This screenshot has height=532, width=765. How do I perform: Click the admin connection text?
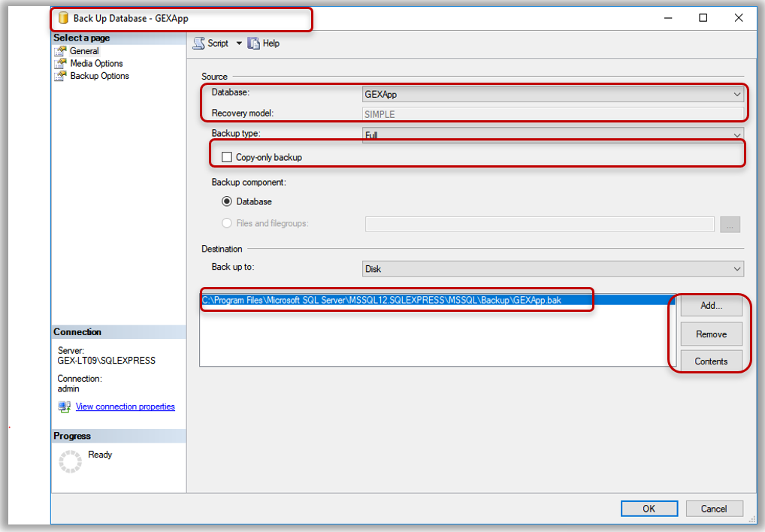click(68, 388)
